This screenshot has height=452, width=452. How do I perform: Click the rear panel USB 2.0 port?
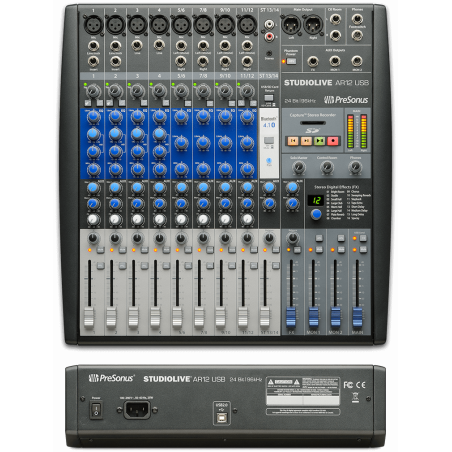pos(222,417)
